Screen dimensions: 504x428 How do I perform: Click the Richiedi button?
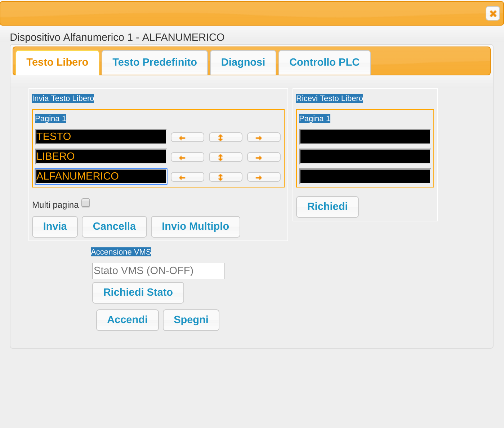click(x=327, y=207)
